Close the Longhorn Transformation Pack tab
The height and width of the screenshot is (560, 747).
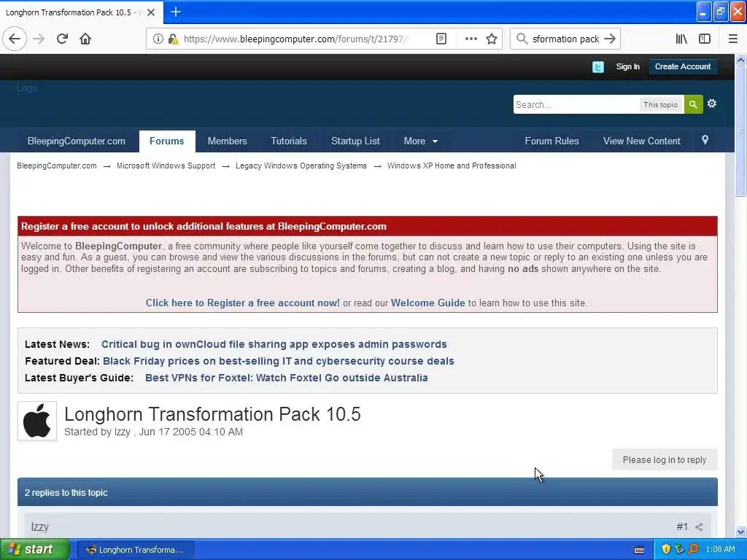pos(151,12)
